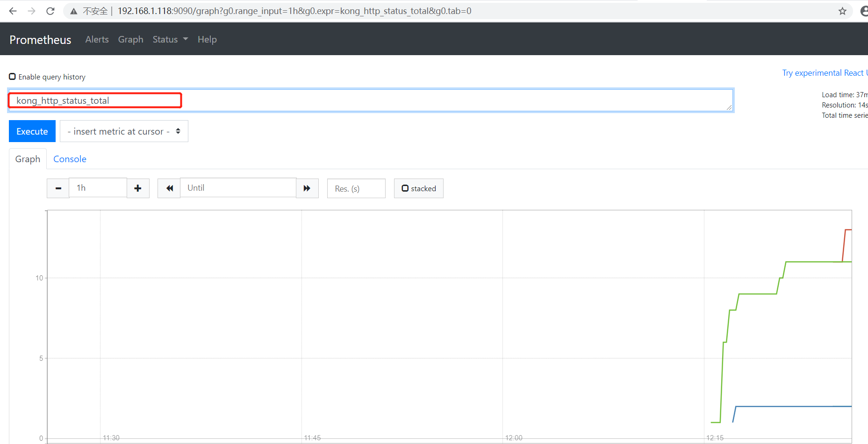Click the 不安全 site security warning icon
The image size is (868, 444).
coord(73,11)
